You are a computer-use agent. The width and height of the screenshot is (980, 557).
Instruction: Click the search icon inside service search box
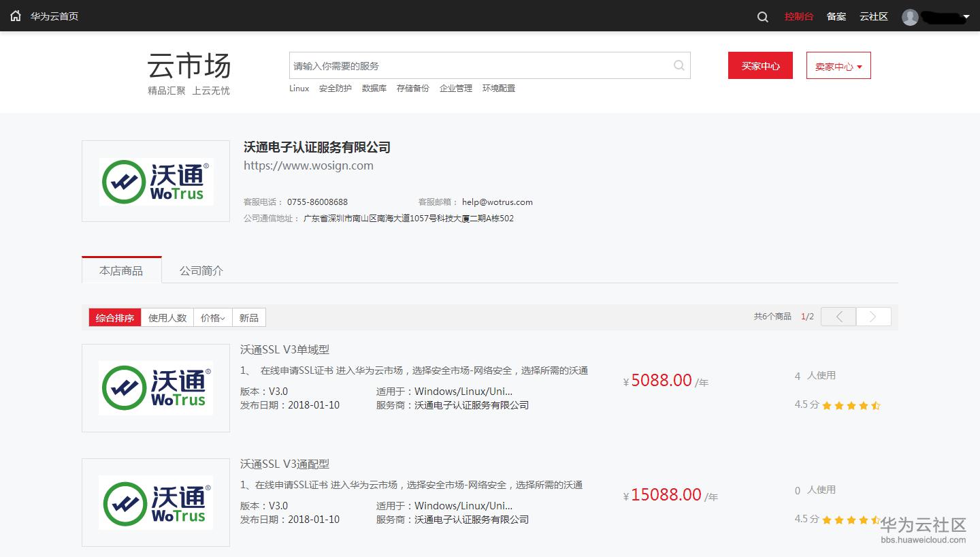click(x=679, y=65)
